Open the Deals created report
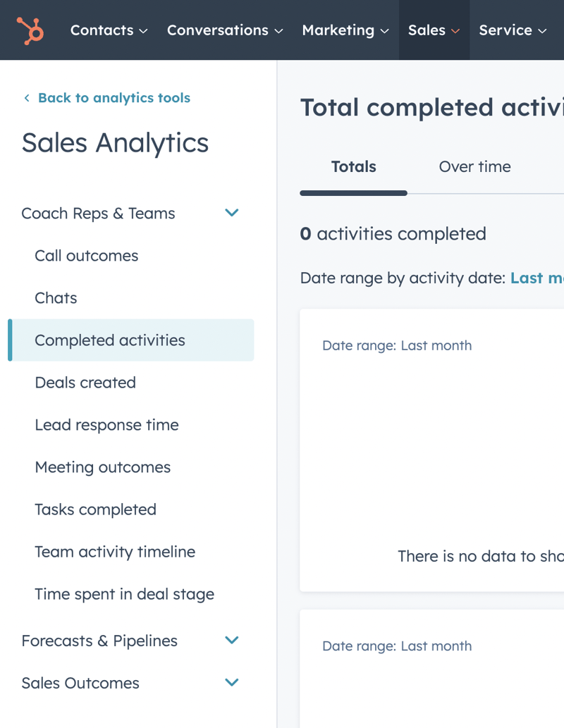 85,382
